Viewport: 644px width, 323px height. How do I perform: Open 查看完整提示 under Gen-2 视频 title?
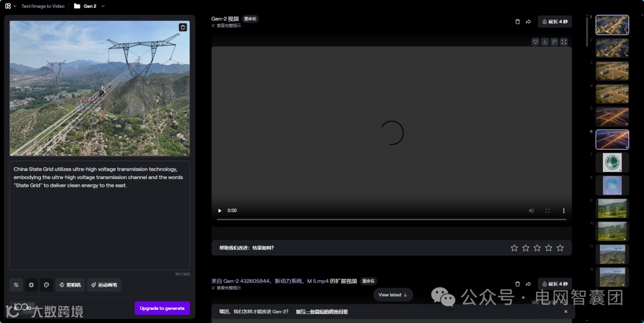(x=227, y=26)
